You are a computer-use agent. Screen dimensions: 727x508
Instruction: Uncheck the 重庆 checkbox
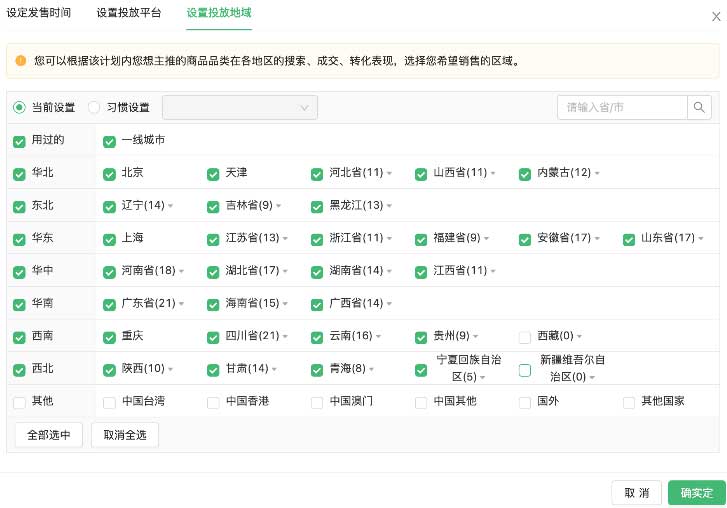coord(109,337)
